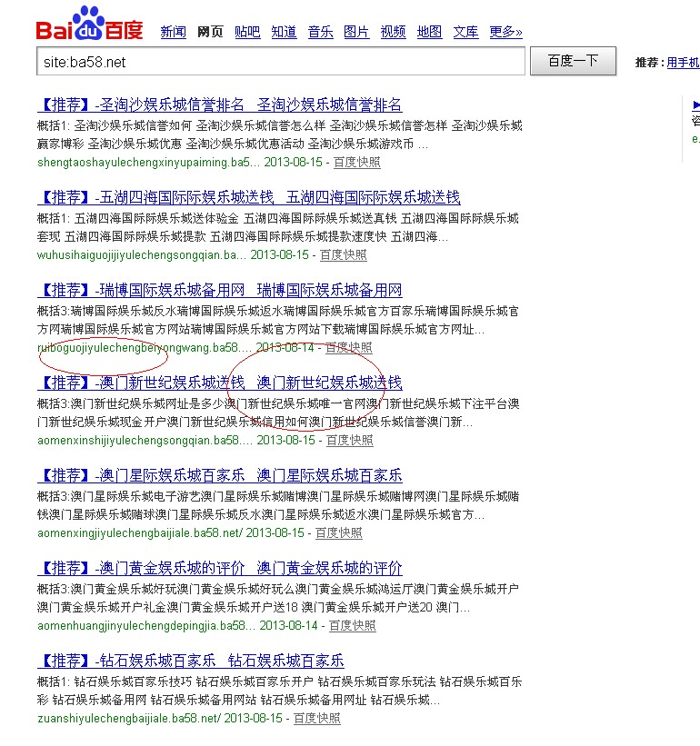Open 百度快照 for shengtaosha result
The image size is (700, 746).
click(357, 163)
